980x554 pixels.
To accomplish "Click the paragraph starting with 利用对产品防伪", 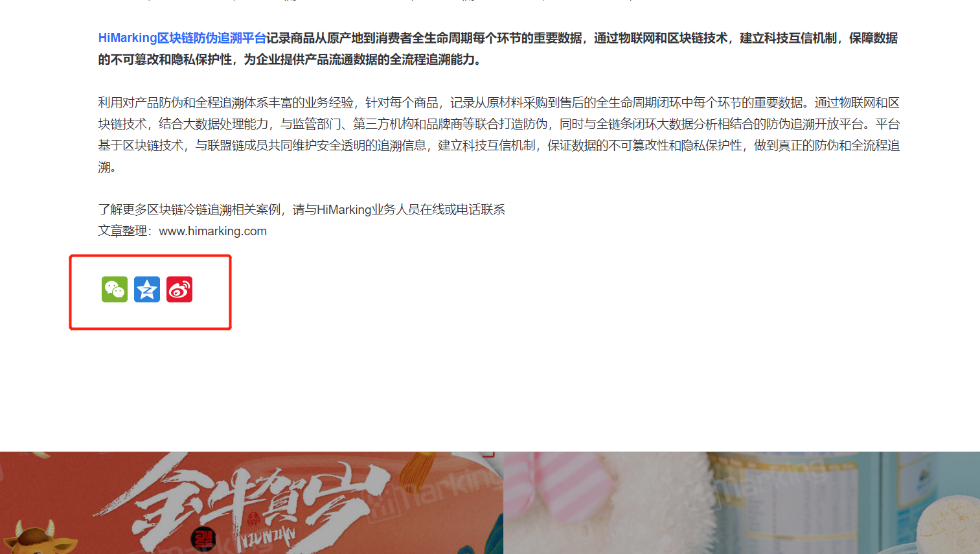I will 499,135.
